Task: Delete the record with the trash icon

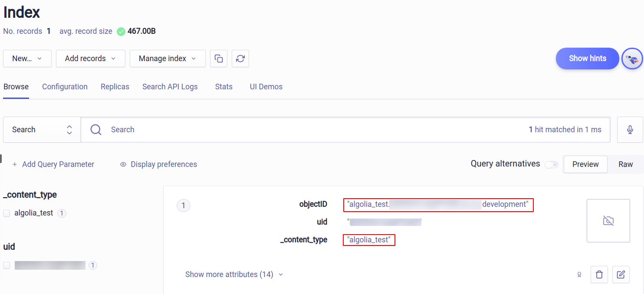Action: (599, 274)
